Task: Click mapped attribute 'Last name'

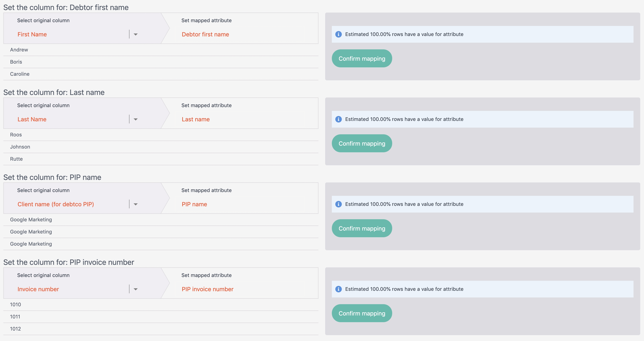Action: pyautogui.click(x=195, y=119)
